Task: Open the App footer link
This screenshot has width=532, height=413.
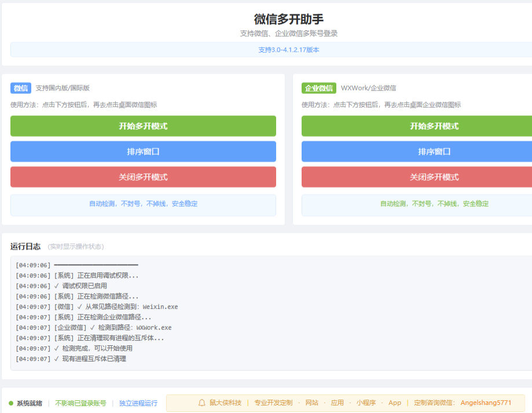Action: 394,402
